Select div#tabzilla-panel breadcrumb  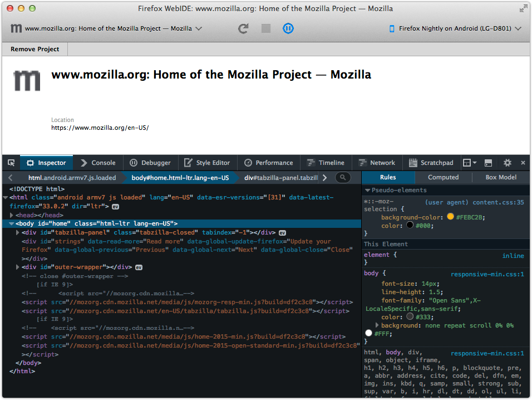pyautogui.click(x=281, y=178)
